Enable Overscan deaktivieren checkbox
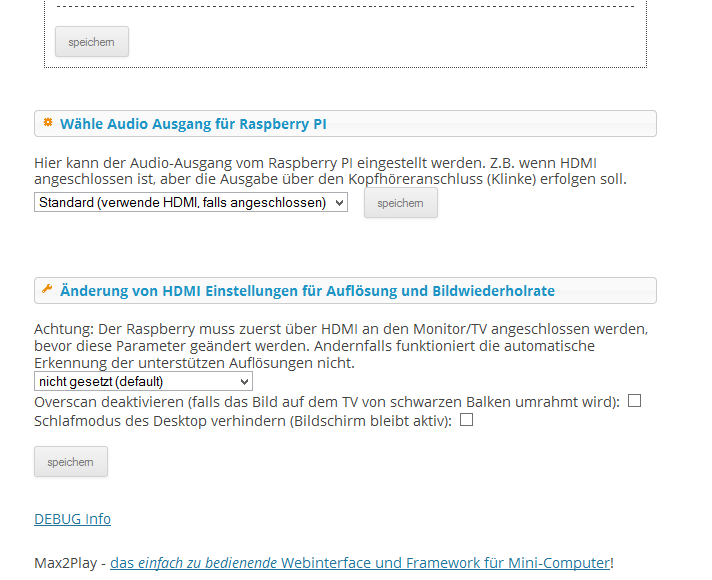712x580 pixels. click(634, 401)
